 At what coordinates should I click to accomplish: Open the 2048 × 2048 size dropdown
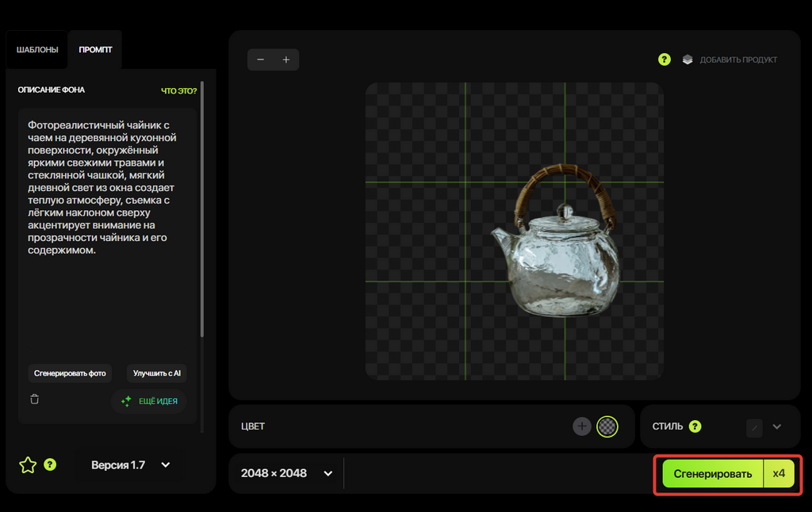286,473
